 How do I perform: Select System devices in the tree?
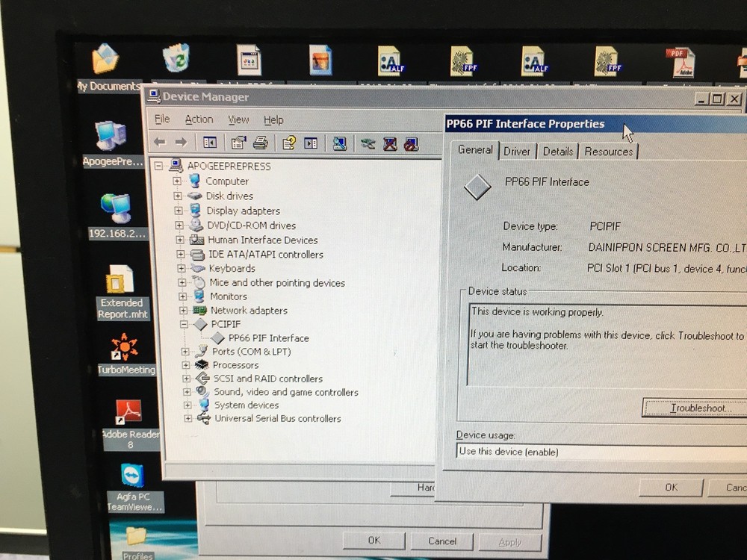(x=247, y=405)
